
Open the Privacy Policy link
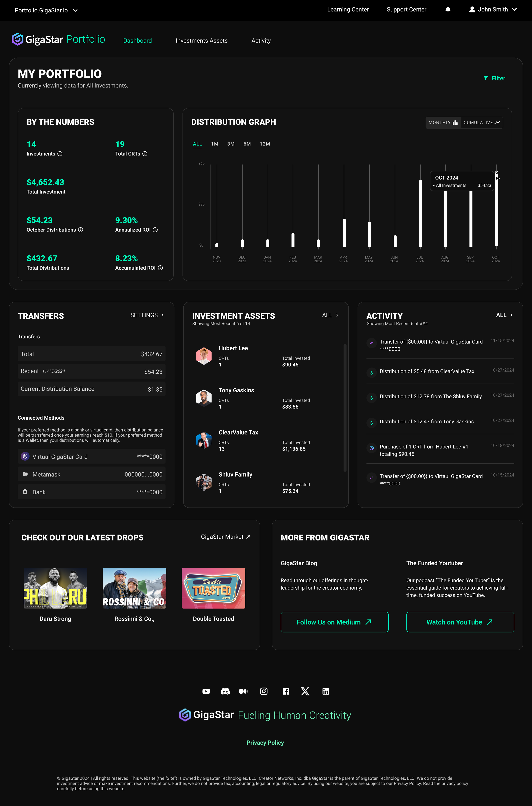tap(265, 743)
